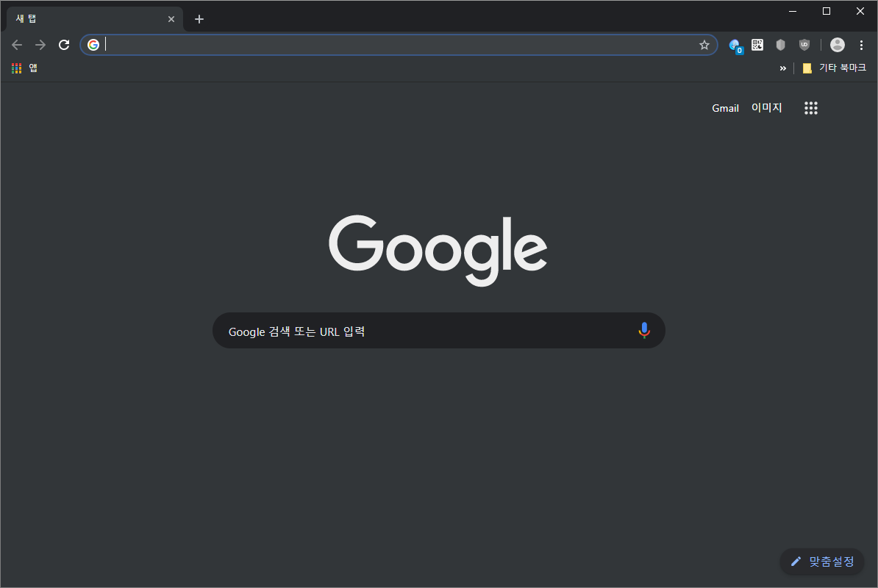This screenshot has height=588, width=878.
Task: Open the Google apps grid launcher
Action: coord(811,108)
